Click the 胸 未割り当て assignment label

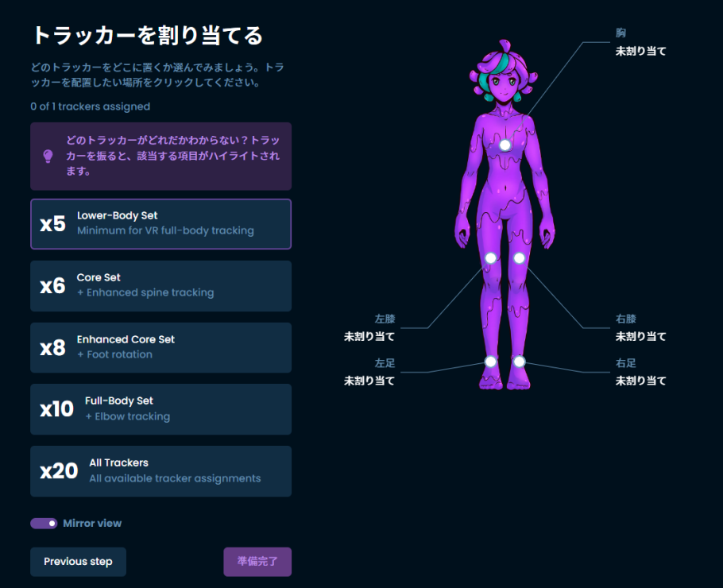tap(640, 42)
